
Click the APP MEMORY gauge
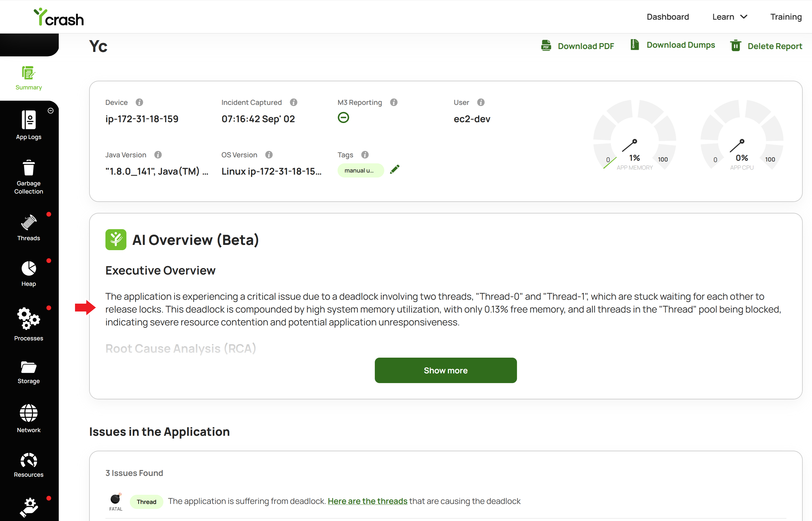coord(634,135)
